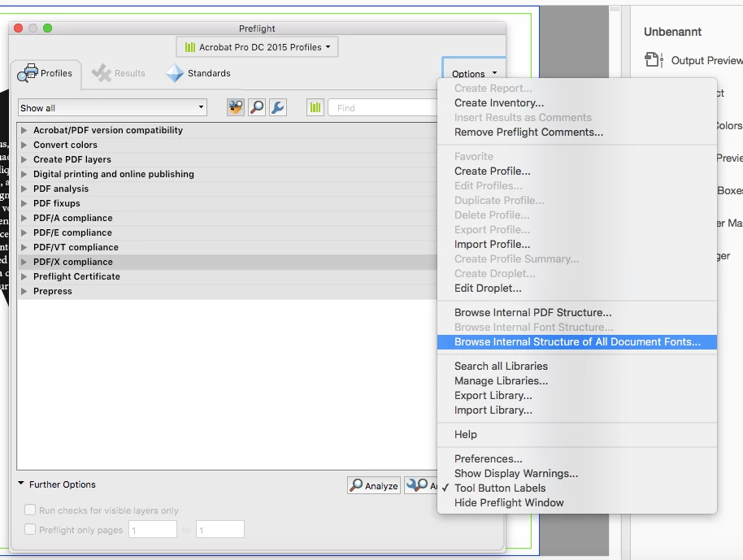Enable Run checks for visible layers only
The height and width of the screenshot is (560, 743).
[30, 510]
